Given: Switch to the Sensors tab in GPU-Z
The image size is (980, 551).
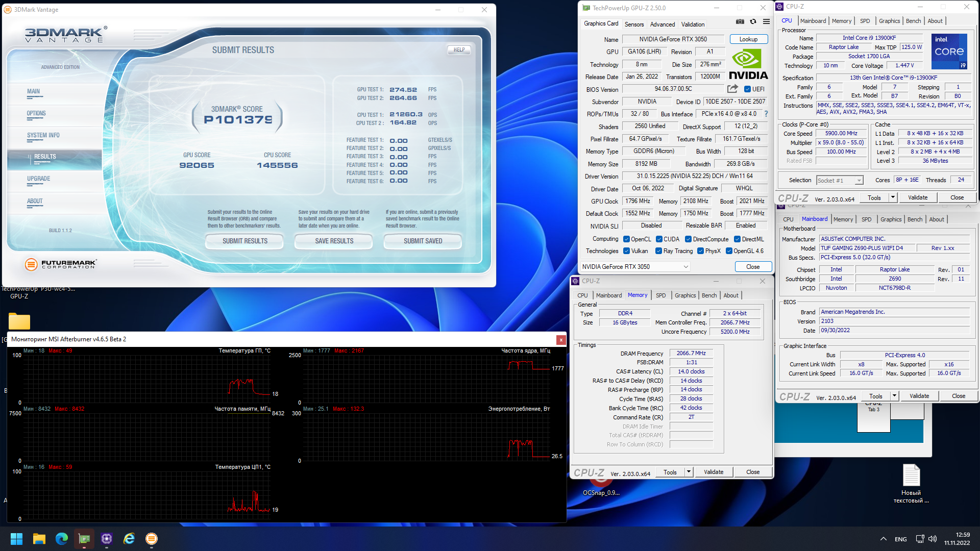Looking at the screenshot, I should [634, 24].
